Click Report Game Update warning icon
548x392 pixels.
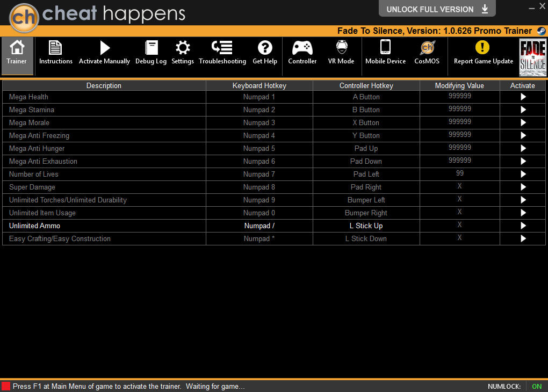click(x=482, y=47)
